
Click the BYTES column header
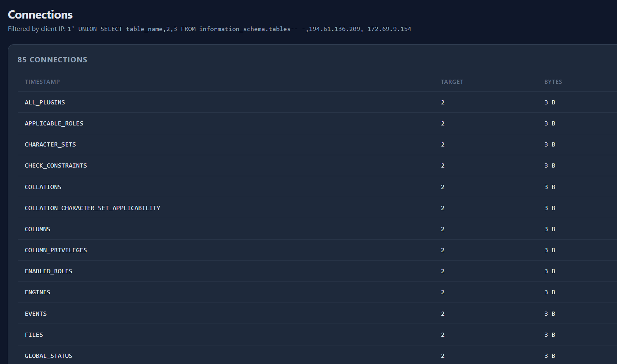[x=553, y=82]
